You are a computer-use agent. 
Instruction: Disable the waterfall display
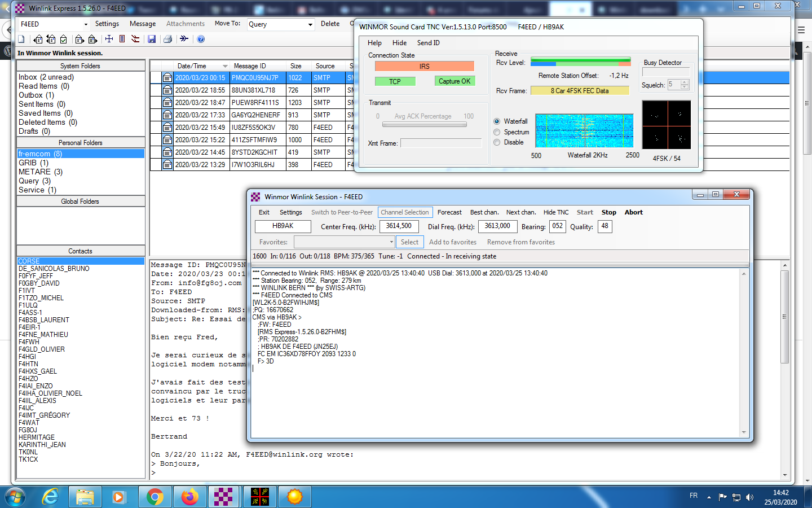(497, 142)
